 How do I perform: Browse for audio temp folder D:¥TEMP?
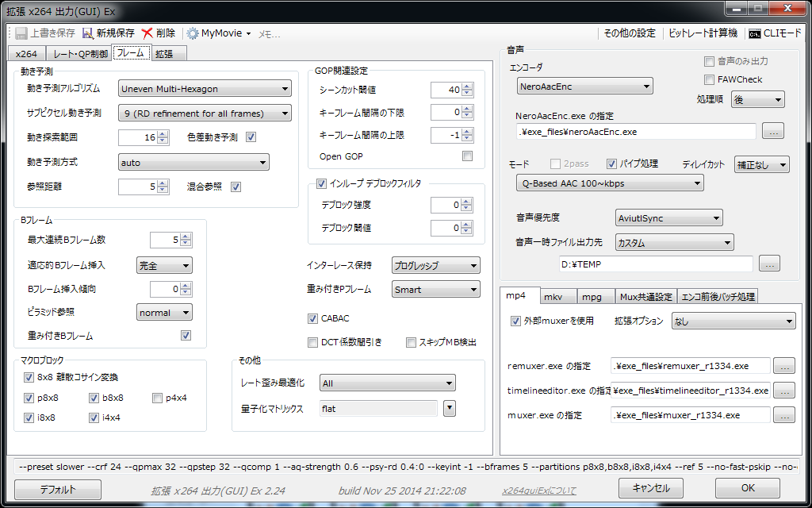[769, 264]
